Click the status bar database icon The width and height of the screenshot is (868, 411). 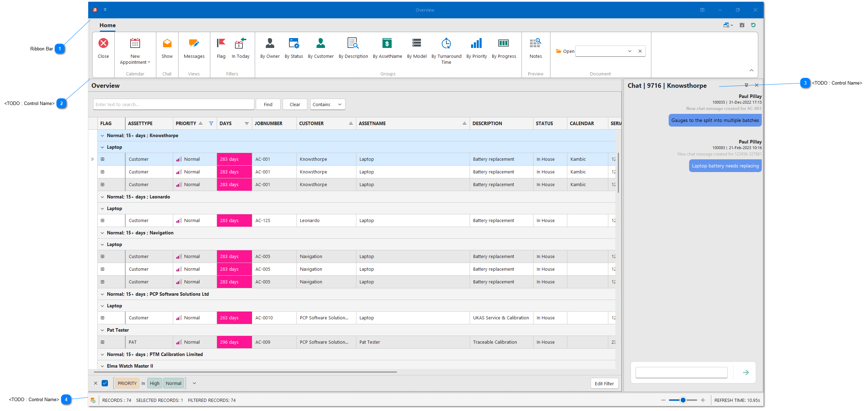(x=93, y=400)
